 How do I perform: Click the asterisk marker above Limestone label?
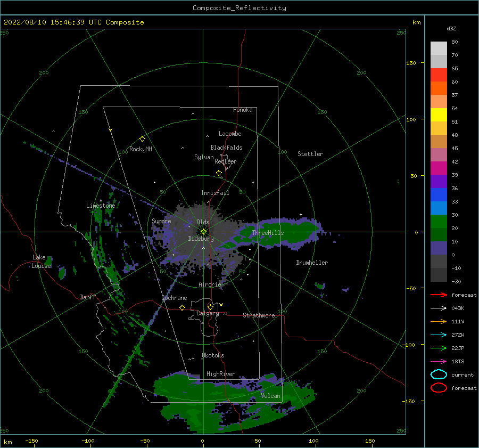[x=101, y=201]
